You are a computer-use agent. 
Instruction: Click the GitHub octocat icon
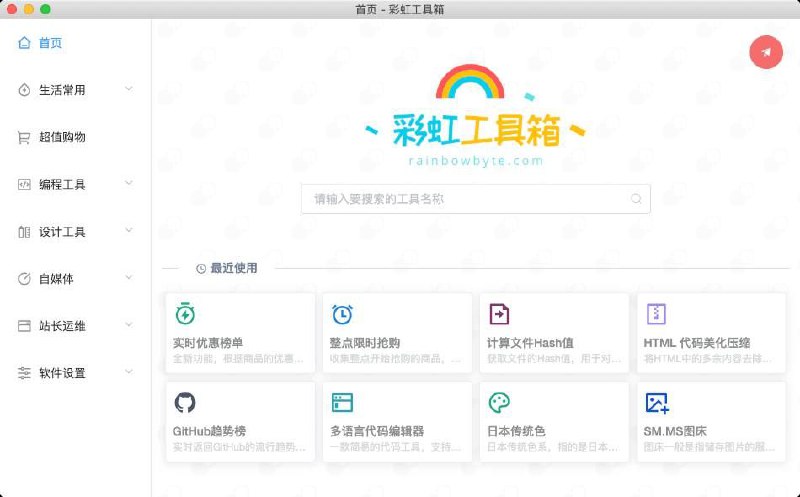tap(185, 403)
